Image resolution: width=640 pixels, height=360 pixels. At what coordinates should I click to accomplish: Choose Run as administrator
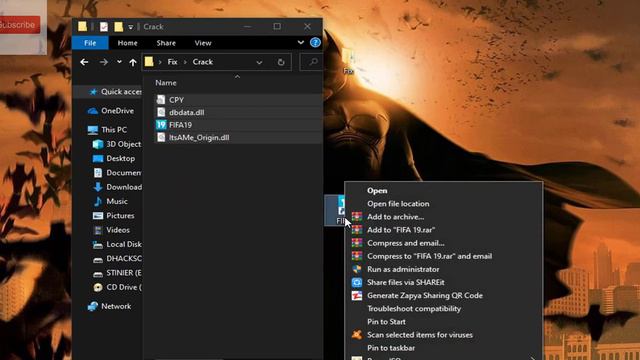[403, 269]
